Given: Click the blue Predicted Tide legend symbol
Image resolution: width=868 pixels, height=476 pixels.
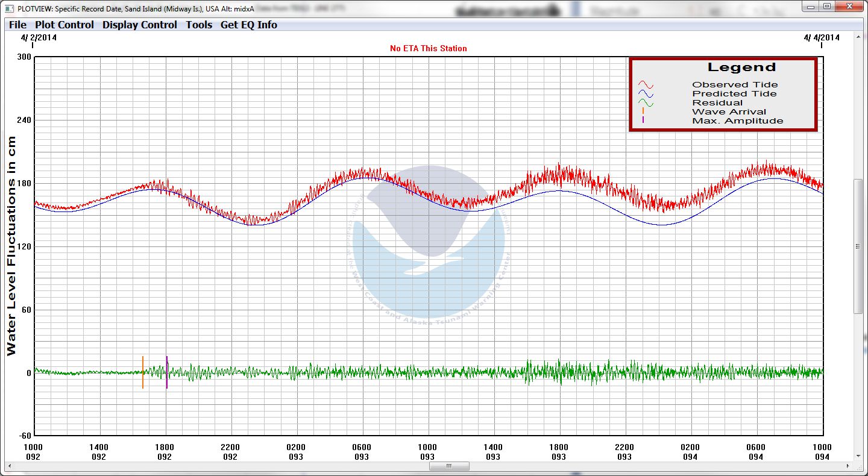Looking at the screenshot, I should point(646,94).
